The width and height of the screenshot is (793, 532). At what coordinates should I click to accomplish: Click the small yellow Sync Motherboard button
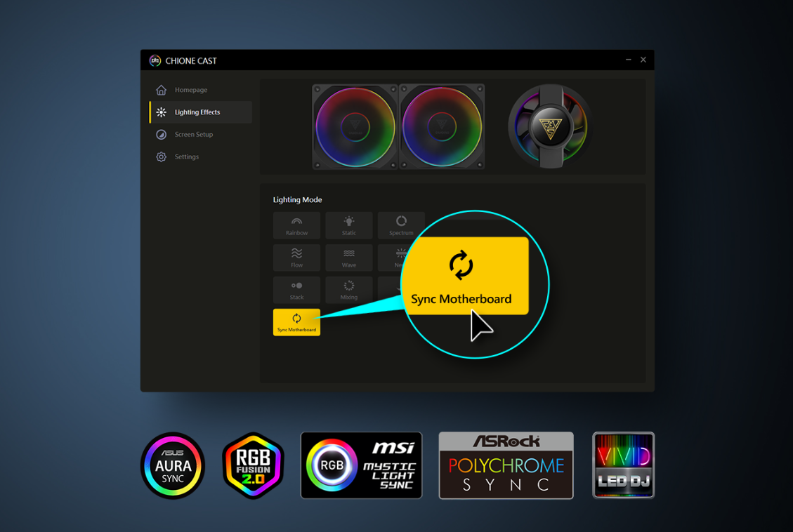(296, 322)
